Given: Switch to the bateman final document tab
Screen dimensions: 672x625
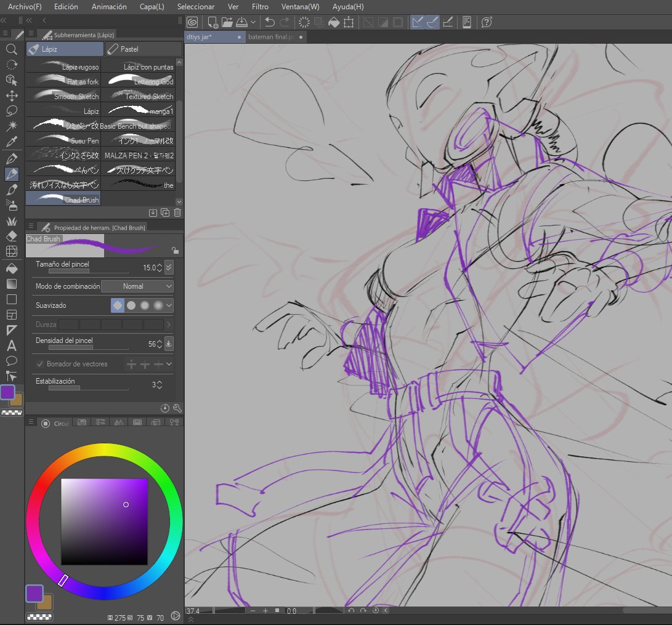Looking at the screenshot, I should coord(275,38).
